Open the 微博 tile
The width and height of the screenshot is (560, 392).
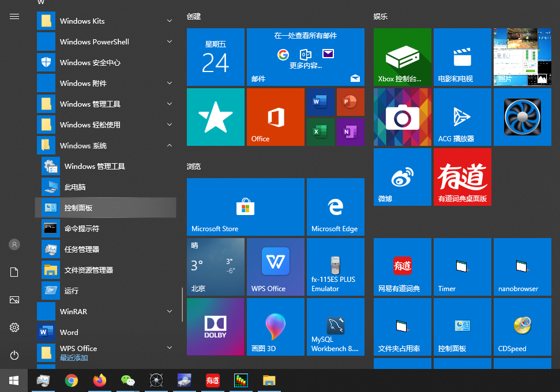403,177
